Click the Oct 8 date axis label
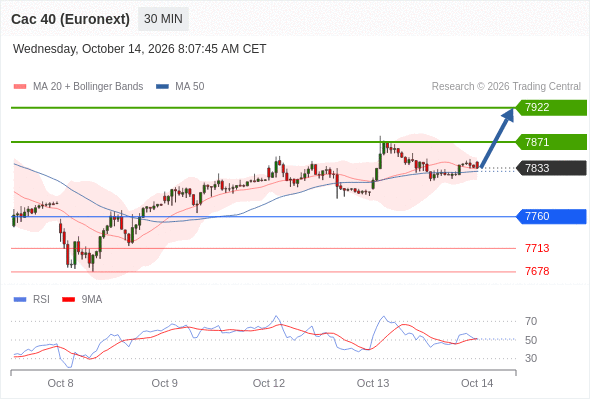This screenshot has height=400, width=590. coord(60,383)
